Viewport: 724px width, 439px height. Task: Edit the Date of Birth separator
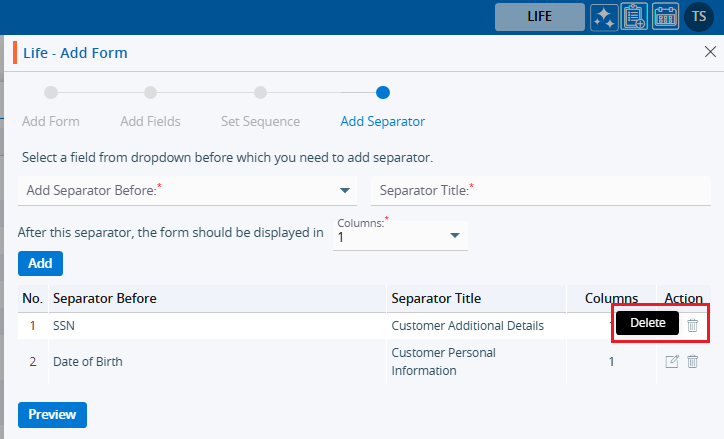click(672, 362)
